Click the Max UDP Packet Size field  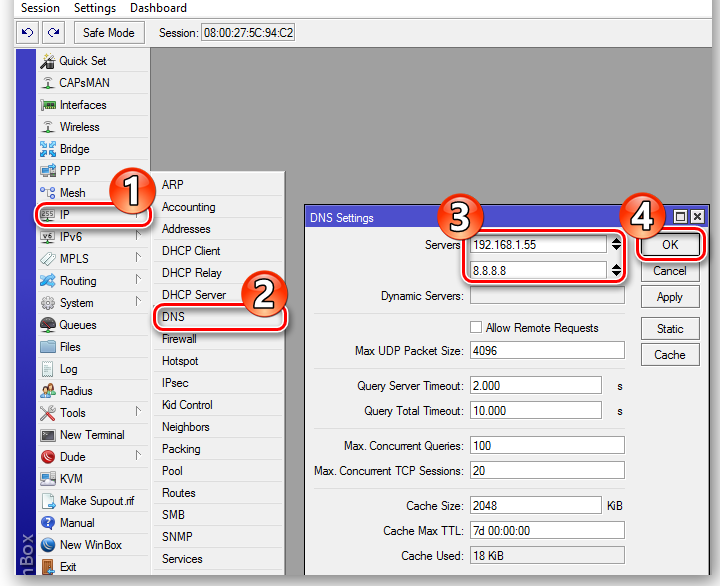[x=547, y=351]
